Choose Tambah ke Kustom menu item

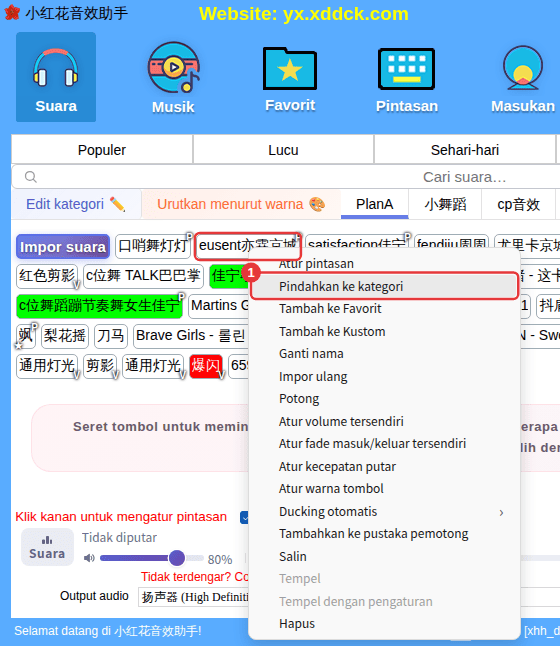[x=384, y=331]
